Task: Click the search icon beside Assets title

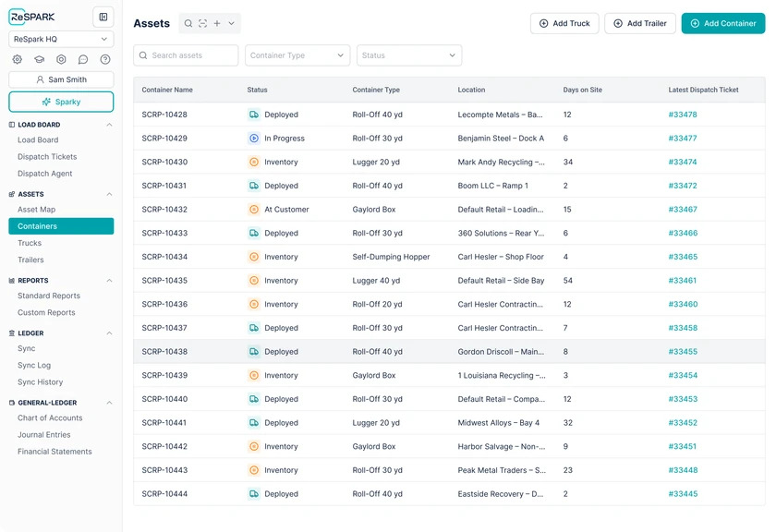Action: [188, 23]
